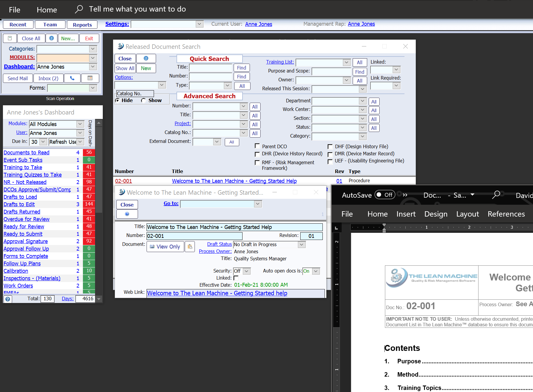Switch to the Team tab
Viewport: 533px width, 392px height.
(50, 25)
